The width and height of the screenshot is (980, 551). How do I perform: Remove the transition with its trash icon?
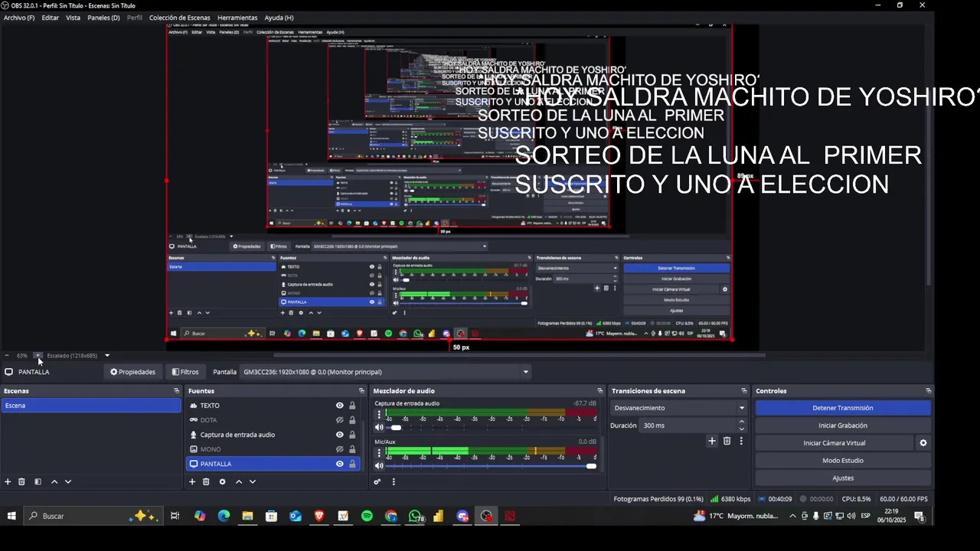coord(727,441)
